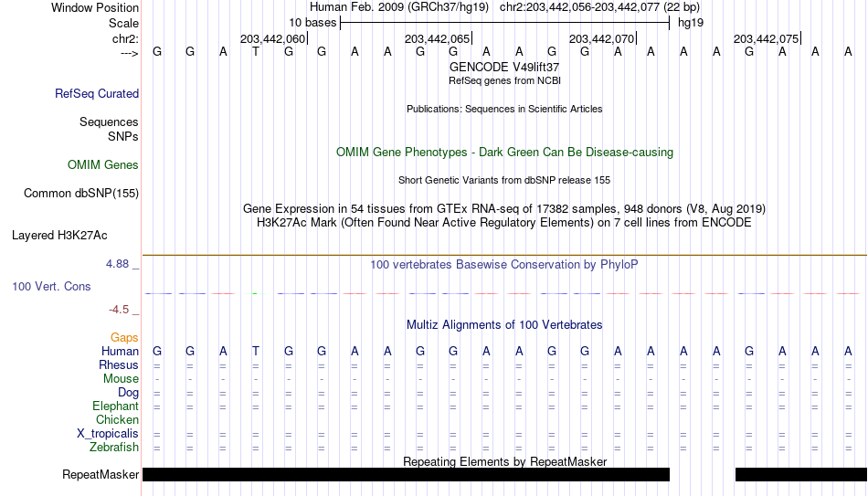Click the -4.5 PhyloP lower scale value
Screen dimensions: 868x496
click(119, 310)
